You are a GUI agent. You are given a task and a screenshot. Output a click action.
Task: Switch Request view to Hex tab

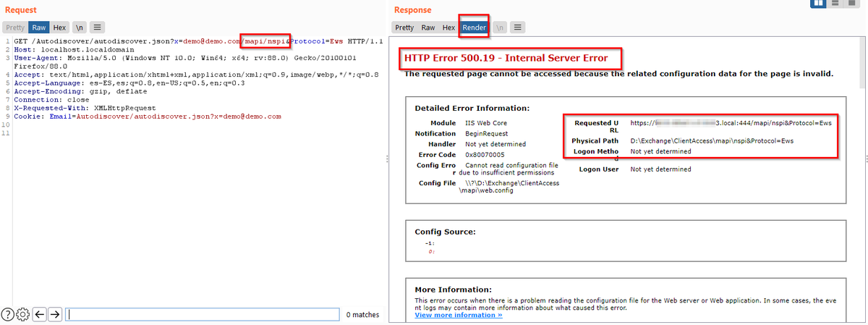click(59, 28)
